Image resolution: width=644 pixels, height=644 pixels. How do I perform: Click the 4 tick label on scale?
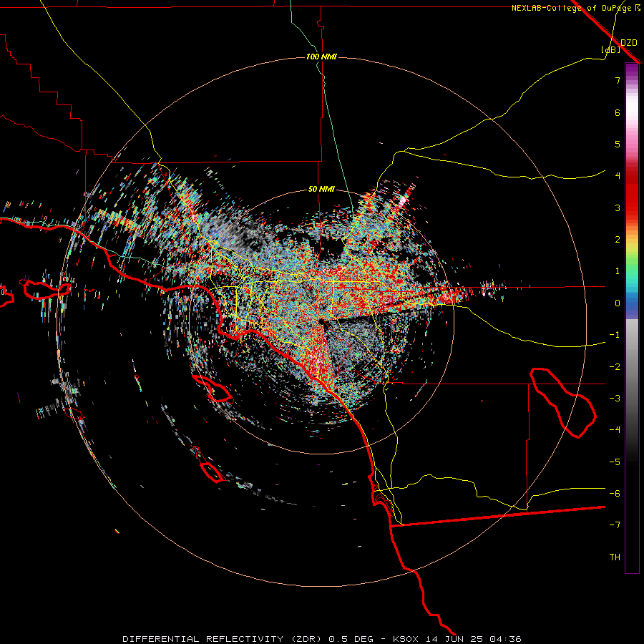coord(618,176)
